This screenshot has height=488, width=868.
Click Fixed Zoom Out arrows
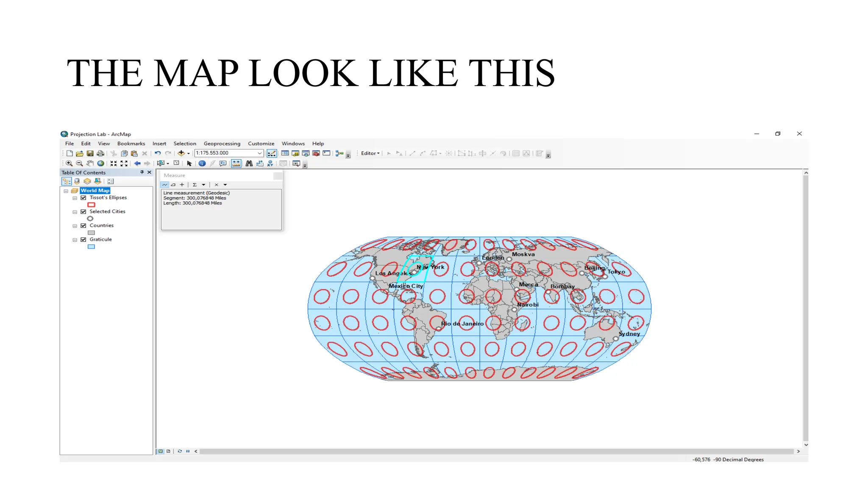(124, 164)
